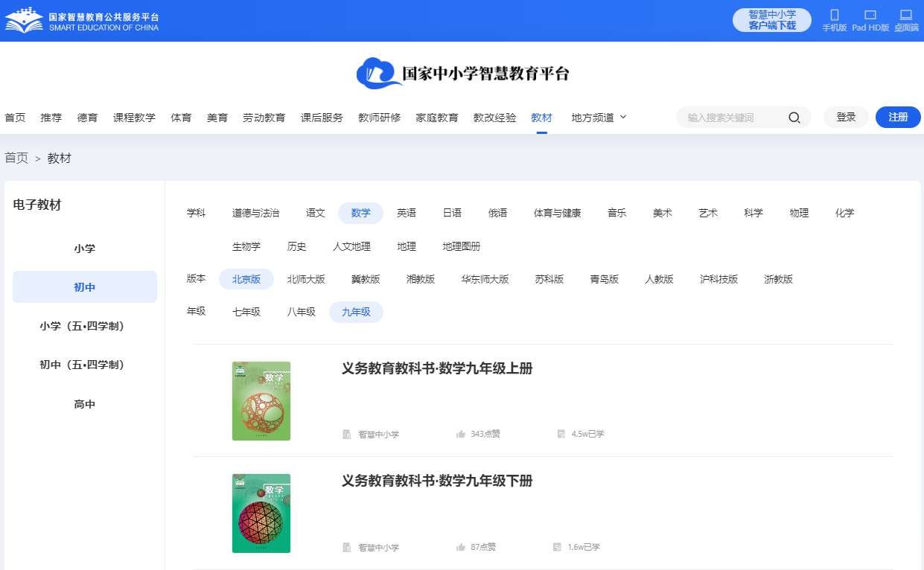Click publisher icon for 九年级上册 row

(347, 434)
